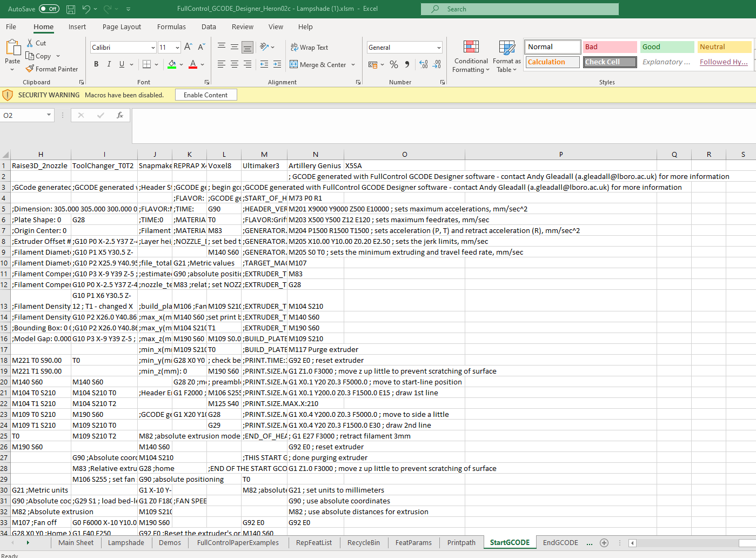Toggle Bottom Align option
This screenshot has height=558, width=756.
point(247,47)
